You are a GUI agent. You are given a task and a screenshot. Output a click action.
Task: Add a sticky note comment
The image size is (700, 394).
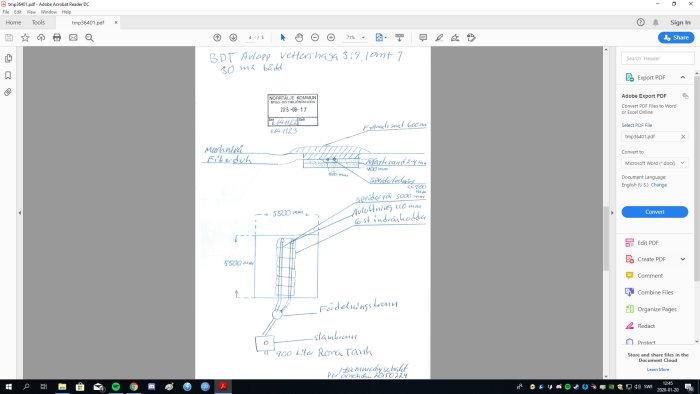pyautogui.click(x=423, y=37)
